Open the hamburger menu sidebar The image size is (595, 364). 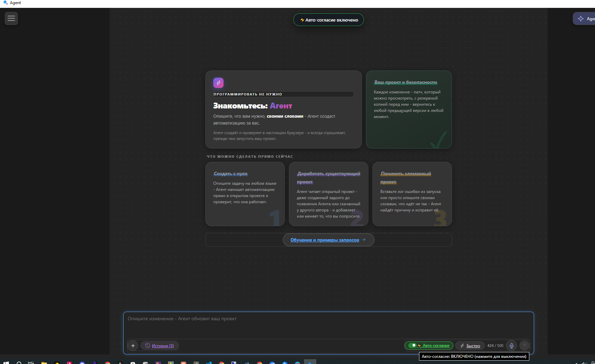(x=11, y=18)
